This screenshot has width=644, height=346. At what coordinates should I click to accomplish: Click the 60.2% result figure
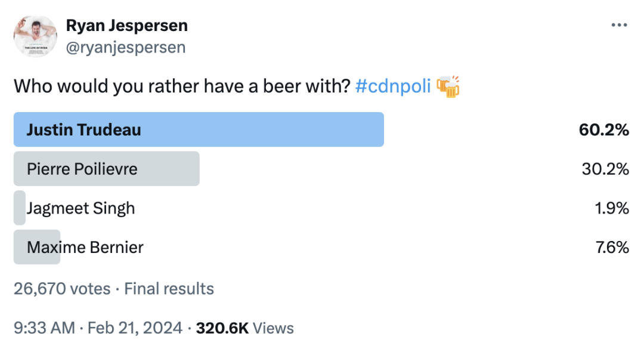[x=603, y=130]
